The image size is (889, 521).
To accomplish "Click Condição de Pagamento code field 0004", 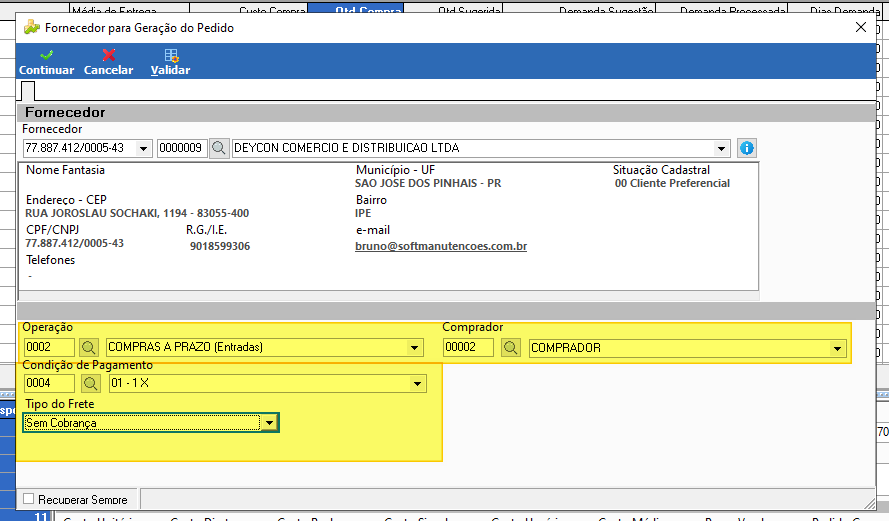I will click(x=49, y=383).
